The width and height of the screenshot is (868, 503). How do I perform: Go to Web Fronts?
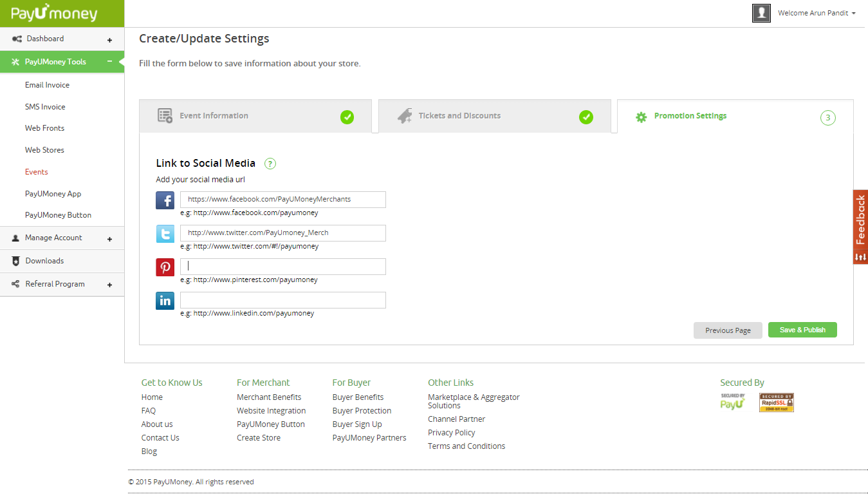(x=44, y=128)
